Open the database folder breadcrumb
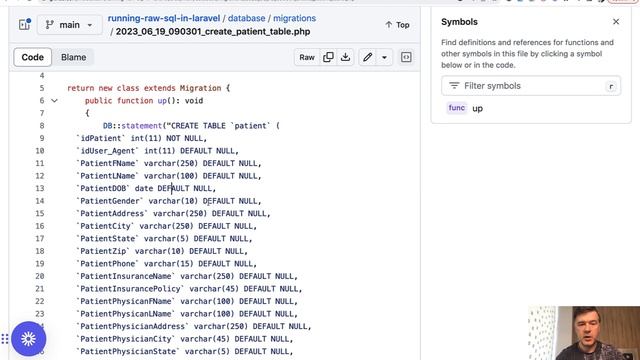Viewport: 640px width, 360px height. click(x=247, y=18)
